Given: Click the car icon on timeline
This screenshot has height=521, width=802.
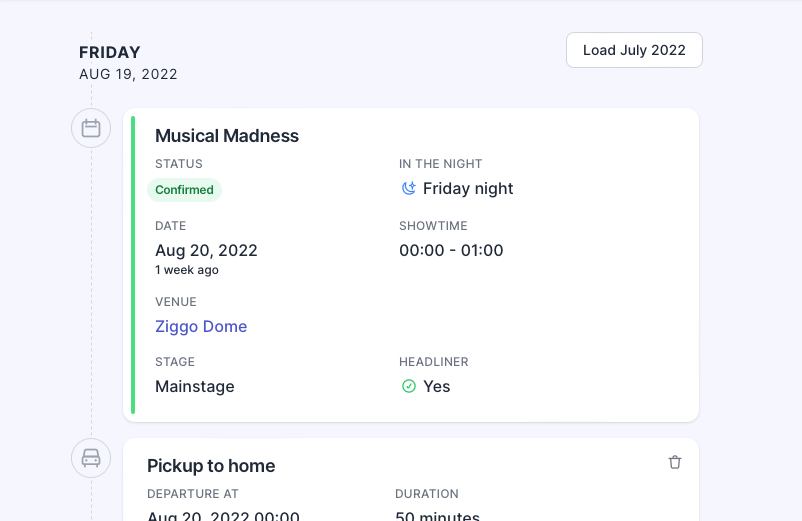Looking at the screenshot, I should (91, 458).
